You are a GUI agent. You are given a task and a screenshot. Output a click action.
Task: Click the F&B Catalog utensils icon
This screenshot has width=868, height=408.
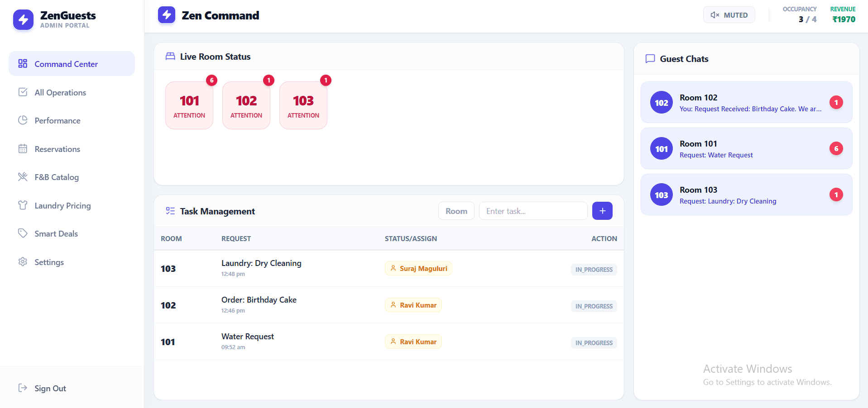click(x=23, y=177)
